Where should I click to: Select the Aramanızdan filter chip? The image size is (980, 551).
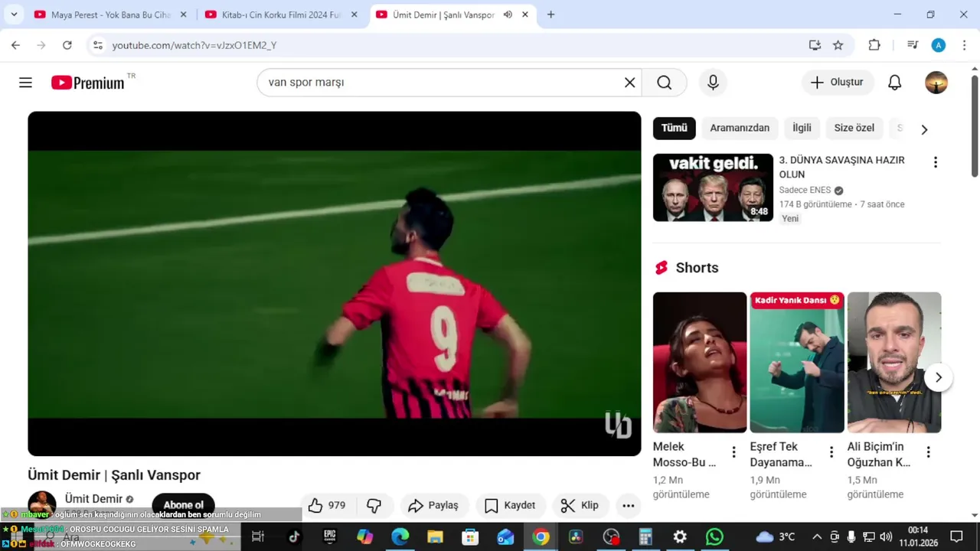click(x=740, y=128)
